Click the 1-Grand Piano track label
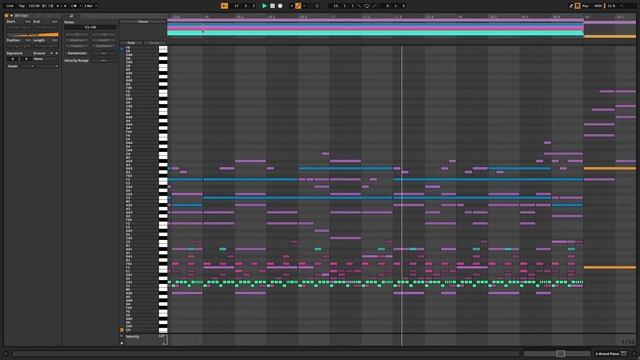 click(607, 353)
